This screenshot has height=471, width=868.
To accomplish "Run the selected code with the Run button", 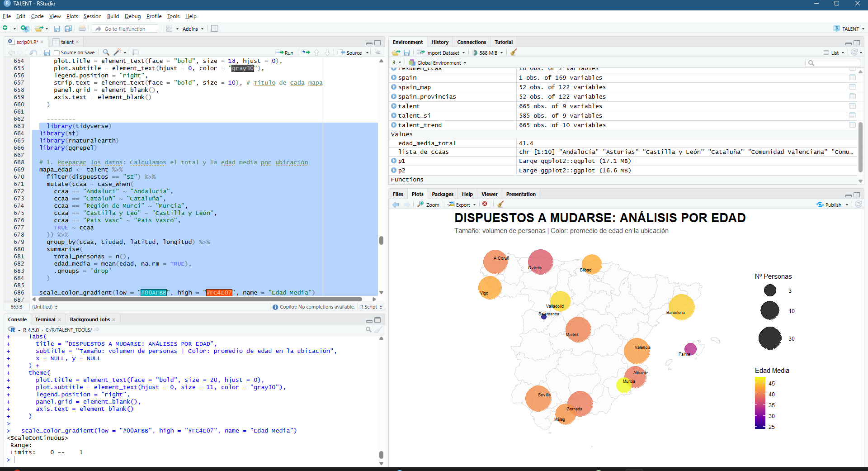I will coord(285,52).
